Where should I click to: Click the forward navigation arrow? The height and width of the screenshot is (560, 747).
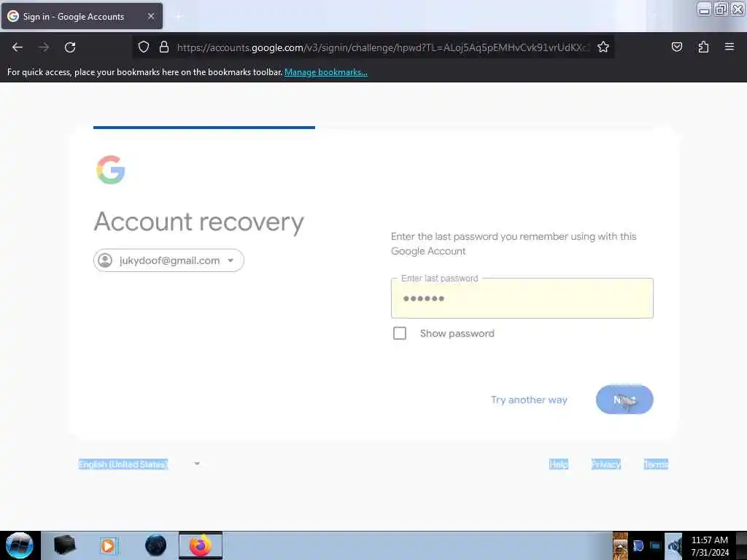(x=44, y=47)
